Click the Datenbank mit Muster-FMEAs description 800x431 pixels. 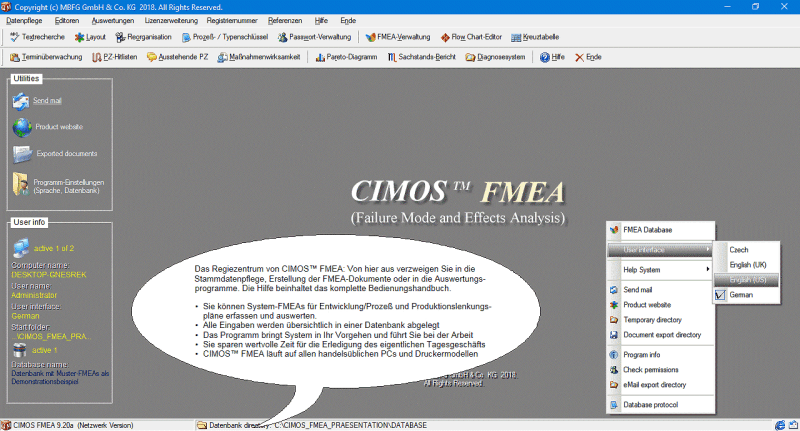click(60, 377)
